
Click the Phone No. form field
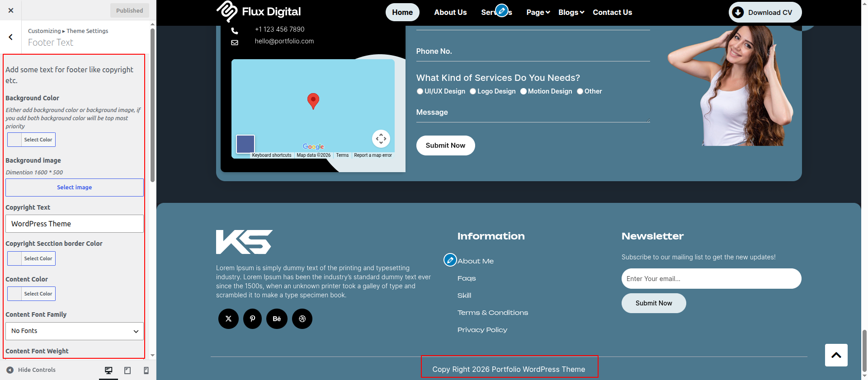click(x=533, y=52)
